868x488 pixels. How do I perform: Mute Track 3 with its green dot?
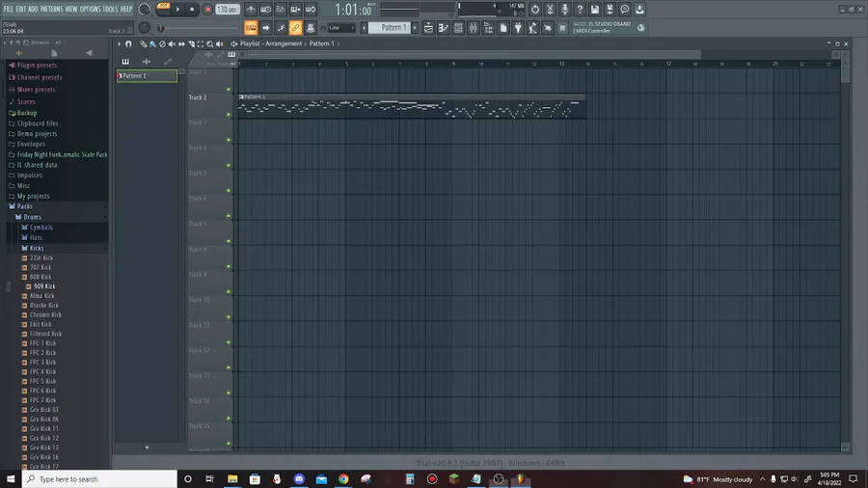[x=229, y=140]
